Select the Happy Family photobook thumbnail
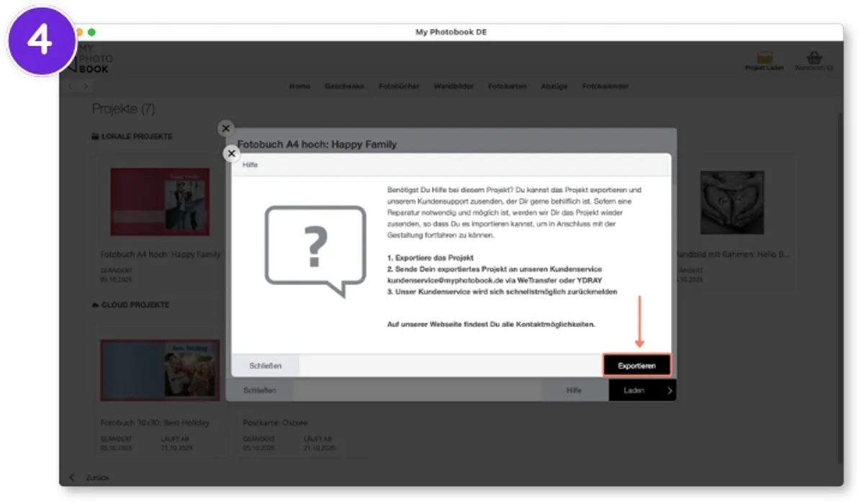 click(x=160, y=202)
